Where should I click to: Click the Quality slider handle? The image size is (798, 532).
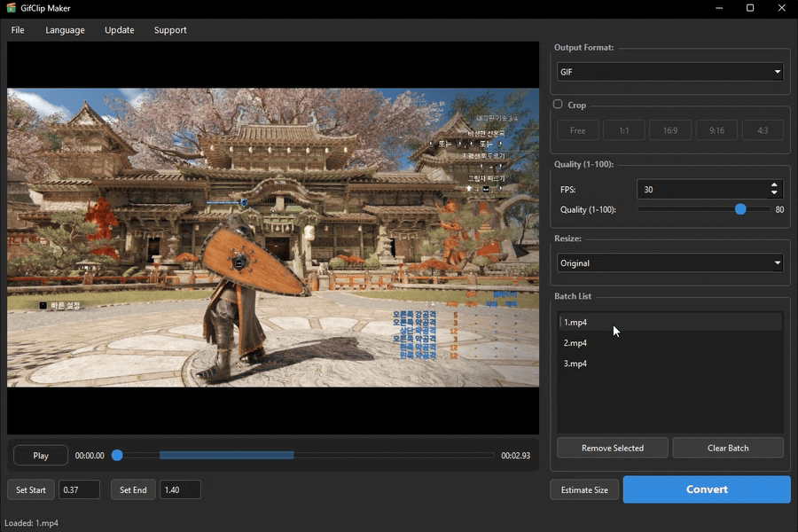click(740, 209)
